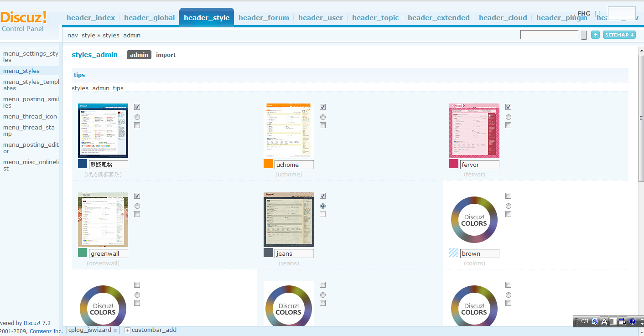
Task: Open the fervor style preview thumbnail
Action: tap(474, 131)
